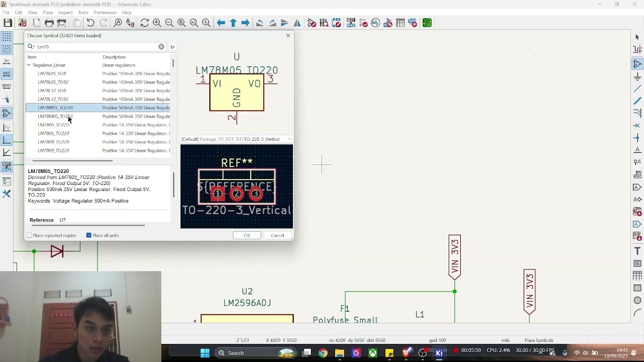Image resolution: width=644 pixels, height=362 pixels.
Task: Open Chrome from the taskbar
Action: point(323,353)
